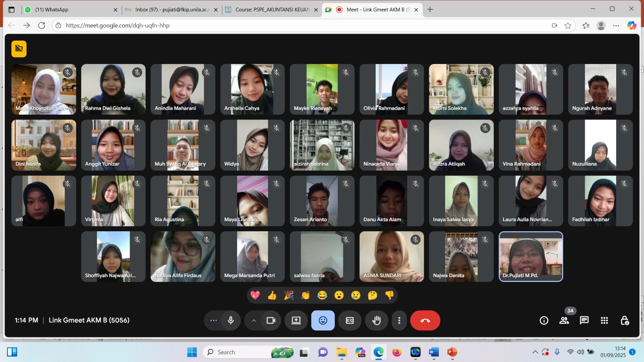Open host controls lock icon
This screenshot has height=362, width=644.
tap(624, 321)
